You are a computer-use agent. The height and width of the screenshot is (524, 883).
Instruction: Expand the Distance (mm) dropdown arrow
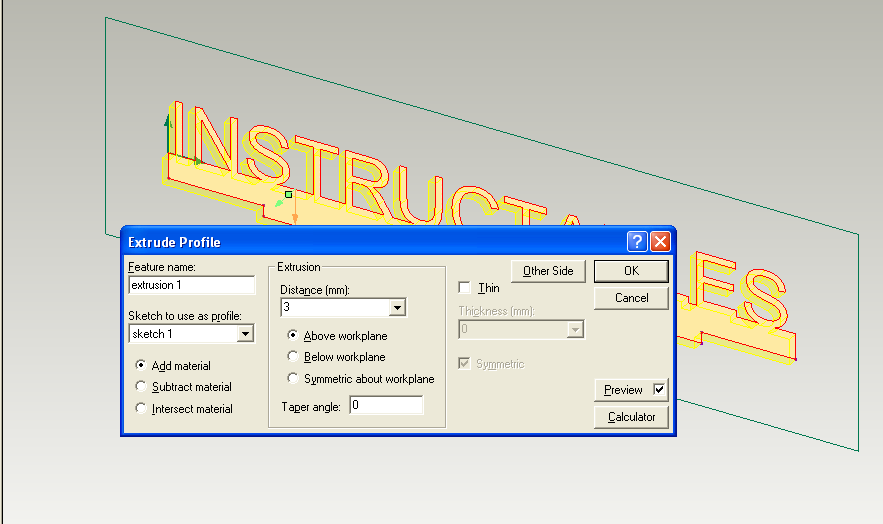point(397,307)
